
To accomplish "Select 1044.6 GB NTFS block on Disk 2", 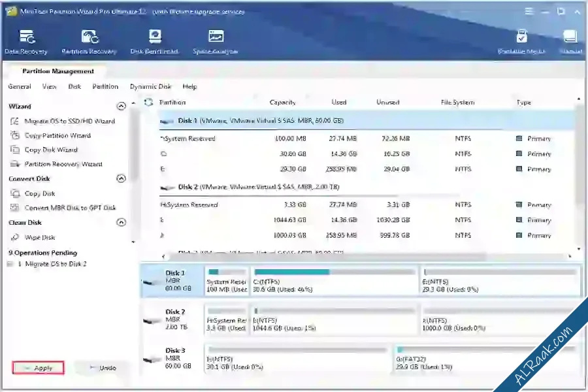I will point(335,319).
